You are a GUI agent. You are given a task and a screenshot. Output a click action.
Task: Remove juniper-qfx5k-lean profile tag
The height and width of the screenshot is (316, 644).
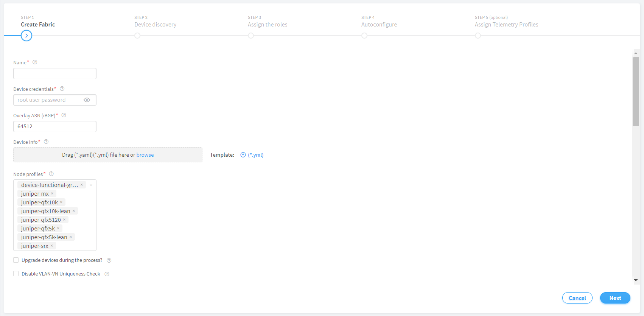point(71,237)
